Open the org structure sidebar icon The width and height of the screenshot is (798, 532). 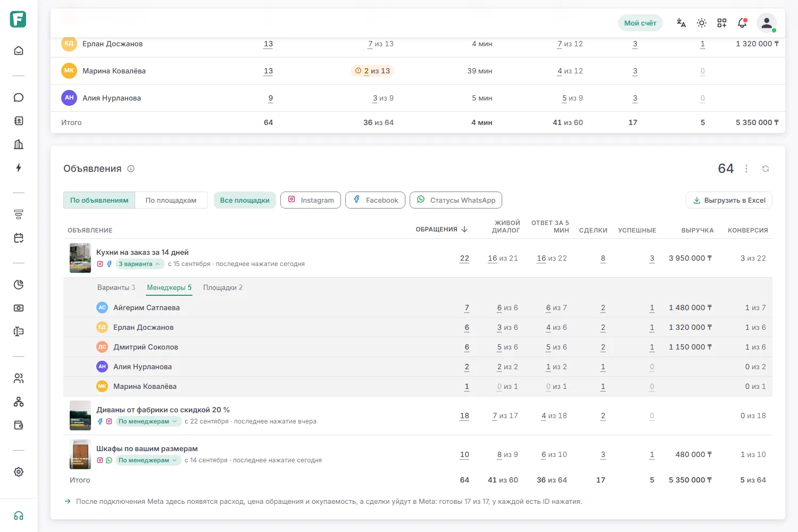pyautogui.click(x=19, y=402)
